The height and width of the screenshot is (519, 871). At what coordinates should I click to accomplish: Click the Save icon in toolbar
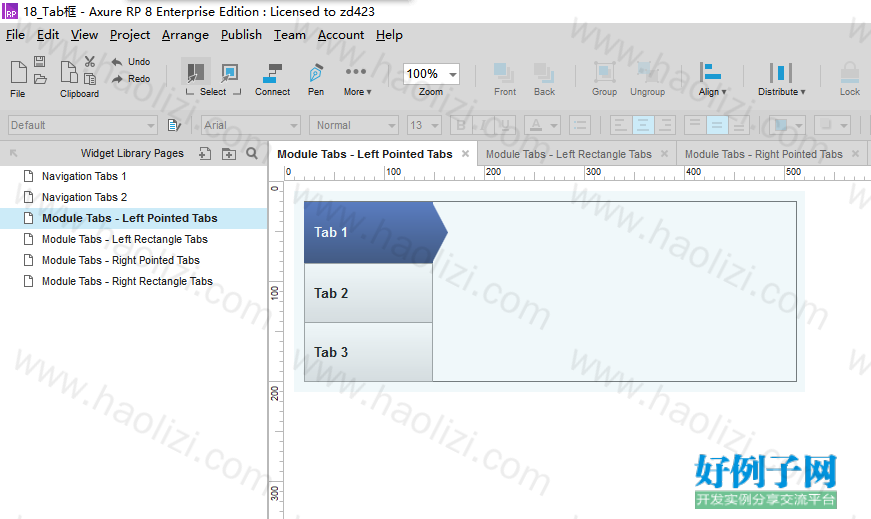[40, 62]
